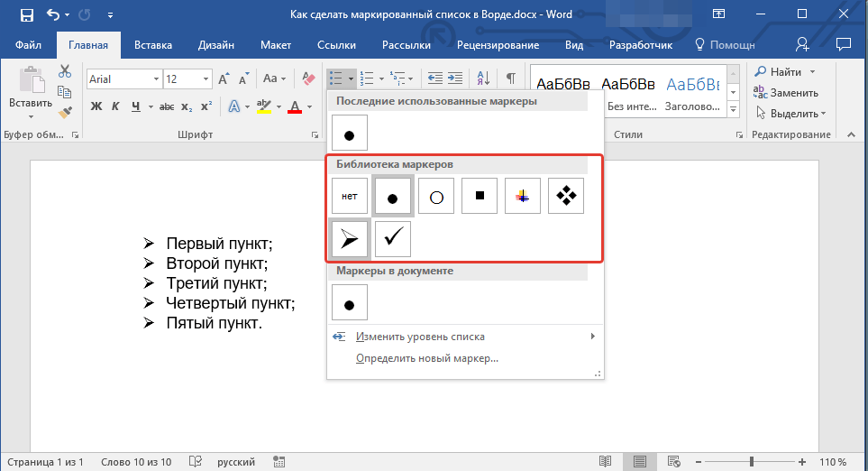The height and width of the screenshot is (471, 868).
Task: Open text effects A icon
Action: 234,106
